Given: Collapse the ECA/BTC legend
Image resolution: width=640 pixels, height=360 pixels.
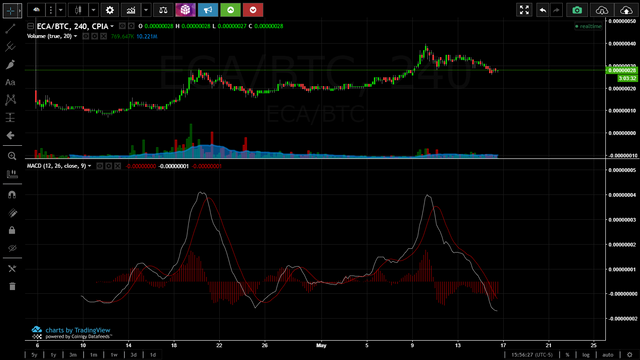Looking at the screenshot, I should coord(30,26).
